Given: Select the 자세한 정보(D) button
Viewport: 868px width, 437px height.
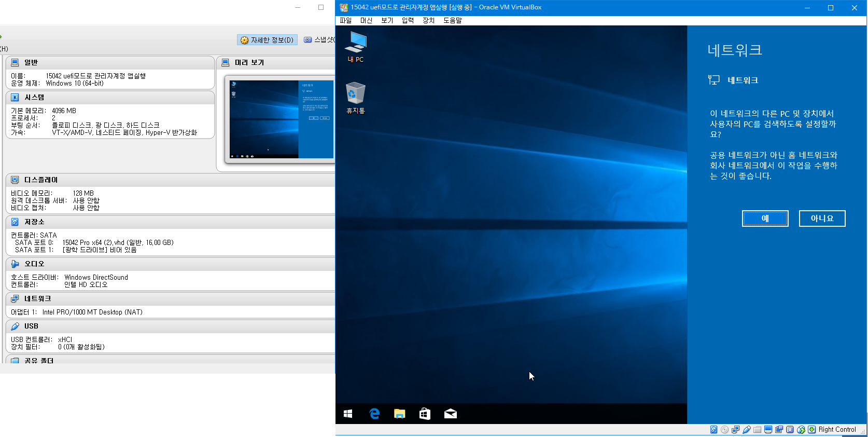Looking at the screenshot, I should 267,40.
